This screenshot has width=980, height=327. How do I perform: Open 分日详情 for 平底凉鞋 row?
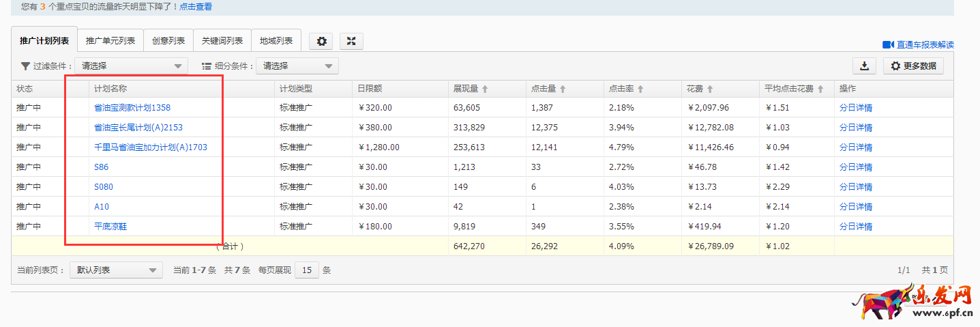tap(855, 227)
